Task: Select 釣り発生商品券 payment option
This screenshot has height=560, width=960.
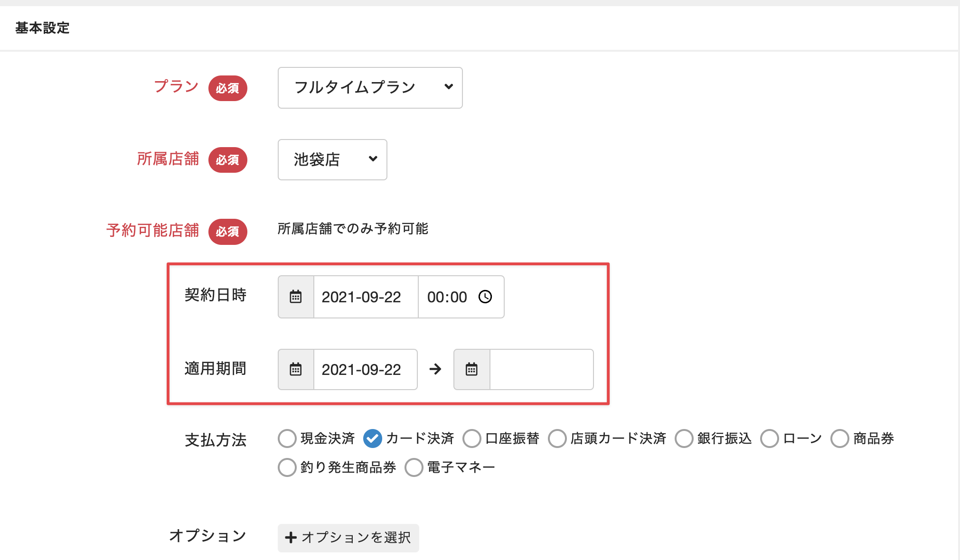Action: coord(287,467)
